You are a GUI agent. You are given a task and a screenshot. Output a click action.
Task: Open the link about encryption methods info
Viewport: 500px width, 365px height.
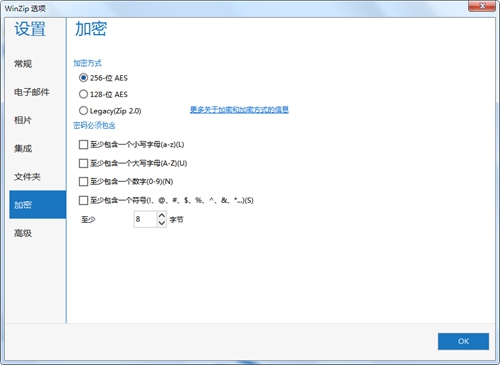[x=239, y=110]
